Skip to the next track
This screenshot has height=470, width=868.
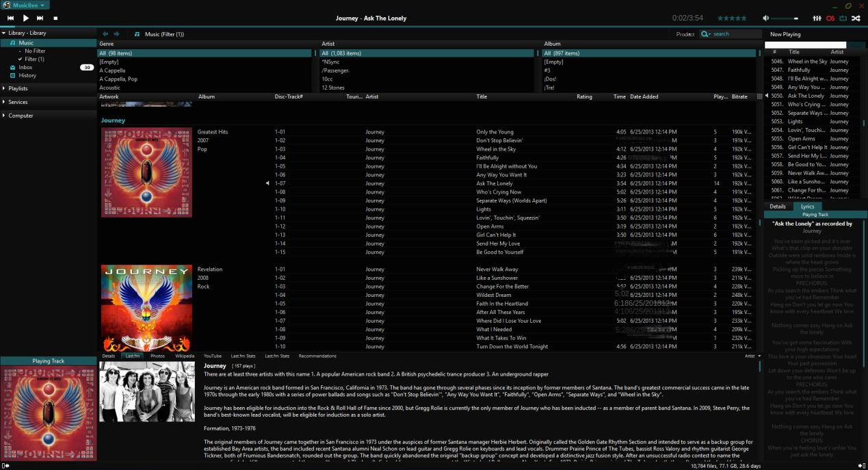click(x=40, y=18)
